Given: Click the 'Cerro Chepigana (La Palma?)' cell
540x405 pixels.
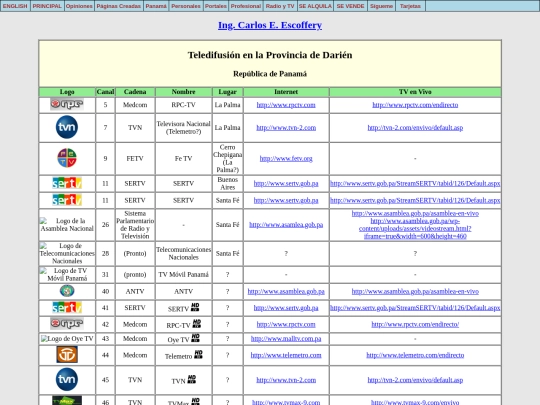Looking at the screenshot, I should (x=227, y=158).
